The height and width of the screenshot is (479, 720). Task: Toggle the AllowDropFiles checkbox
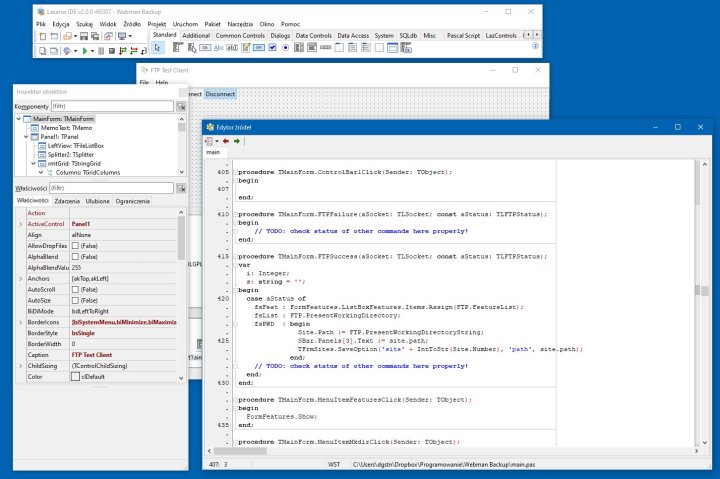pos(73,245)
